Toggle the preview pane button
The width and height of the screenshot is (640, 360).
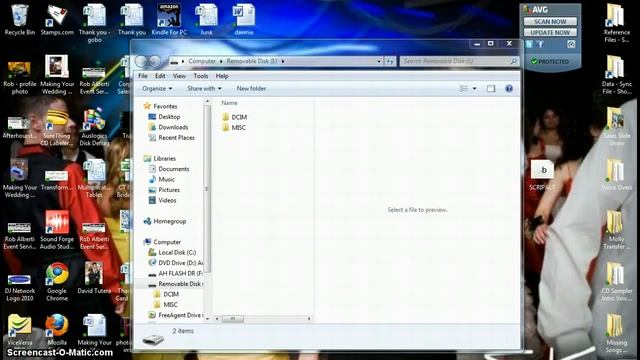(x=491, y=89)
